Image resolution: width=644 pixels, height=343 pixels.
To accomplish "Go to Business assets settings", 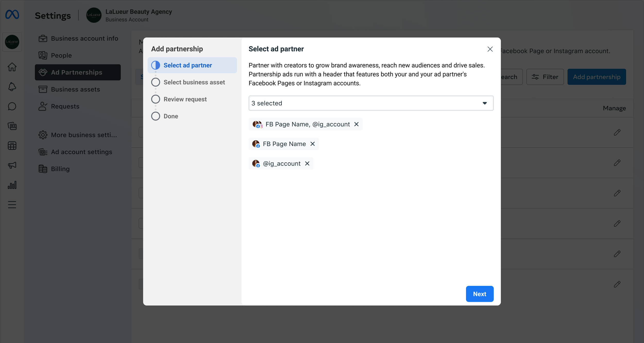I will click(x=75, y=89).
